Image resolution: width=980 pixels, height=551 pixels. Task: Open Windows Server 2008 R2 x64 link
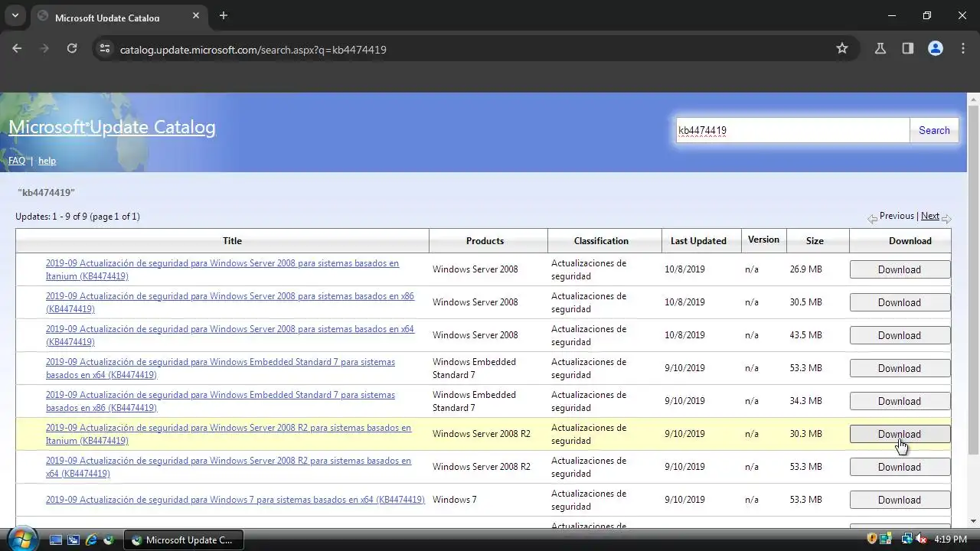228,467
